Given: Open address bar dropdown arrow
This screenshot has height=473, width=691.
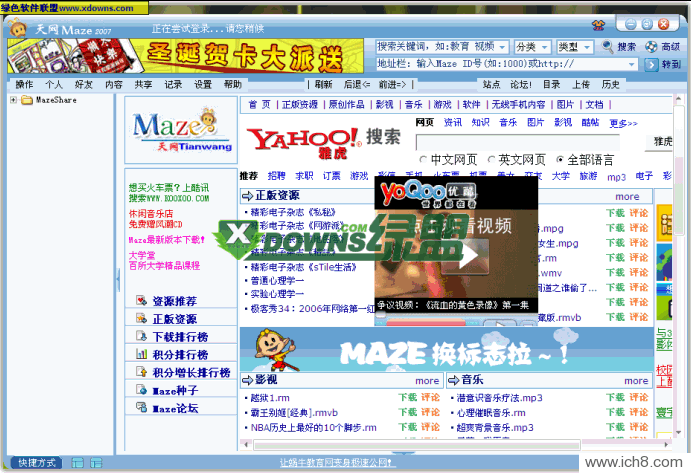Looking at the screenshot, I should 632,64.
